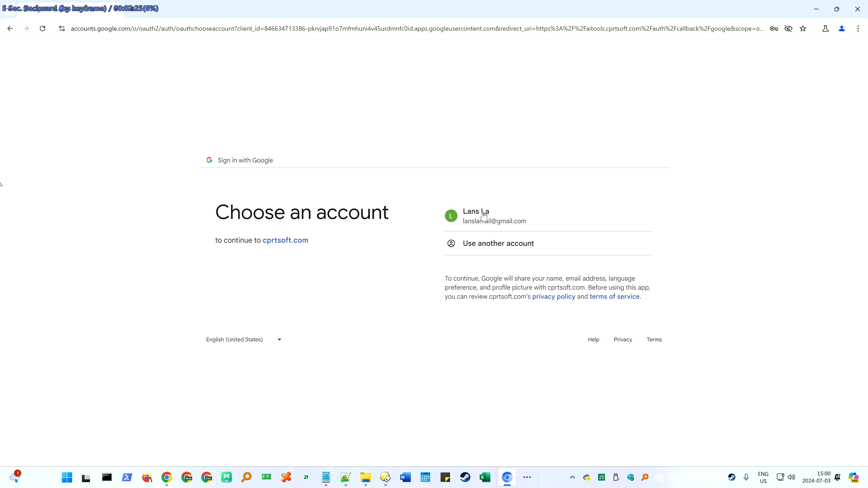Launch PowerShell from the taskbar
868x488 pixels.
(x=127, y=477)
